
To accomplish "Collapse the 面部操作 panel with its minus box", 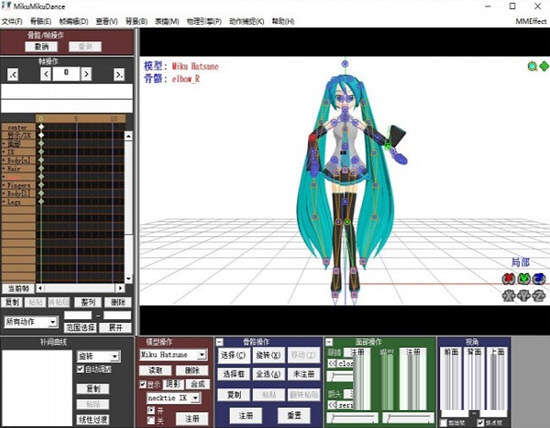I will pyautogui.click(x=329, y=342).
